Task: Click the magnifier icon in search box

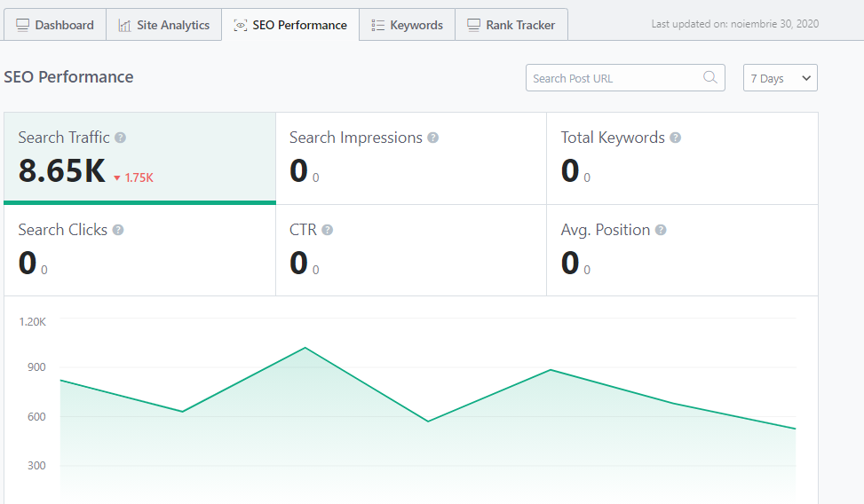Action: pos(710,78)
